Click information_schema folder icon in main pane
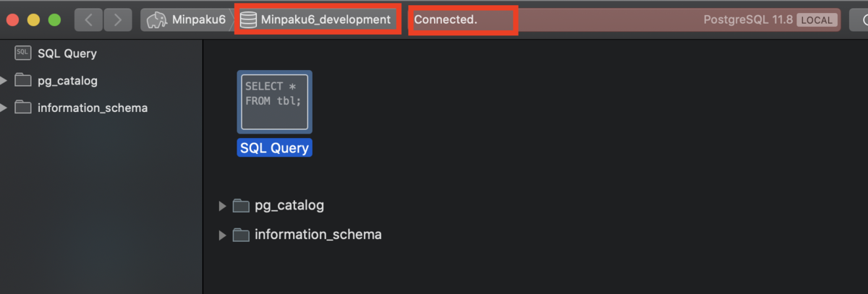The width and height of the screenshot is (868, 294). coord(241,235)
